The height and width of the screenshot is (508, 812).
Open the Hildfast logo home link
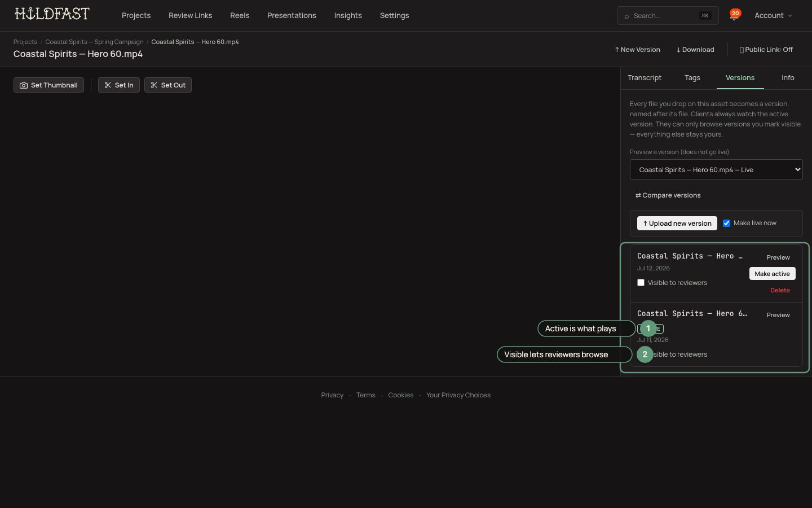click(x=52, y=14)
